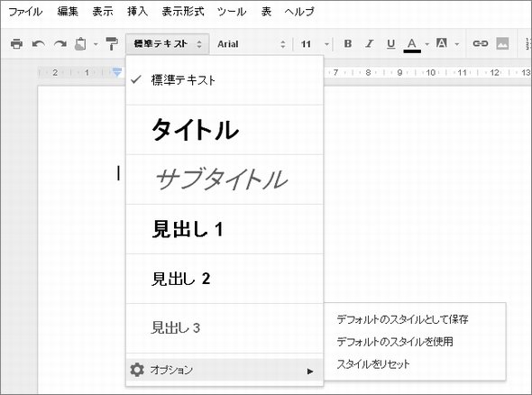Apply the 見出し 1 style
The image size is (532, 395).
click(225, 229)
